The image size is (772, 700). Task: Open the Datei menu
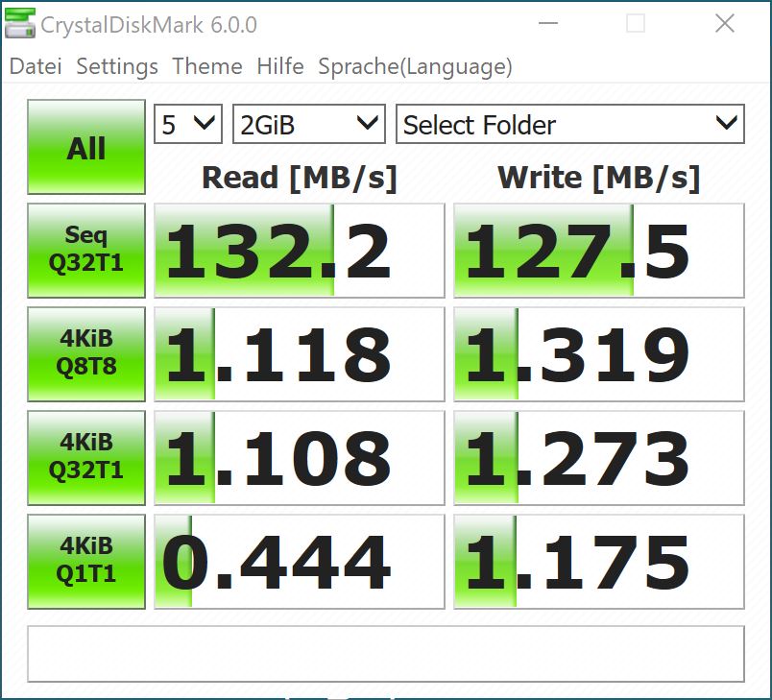(36, 66)
